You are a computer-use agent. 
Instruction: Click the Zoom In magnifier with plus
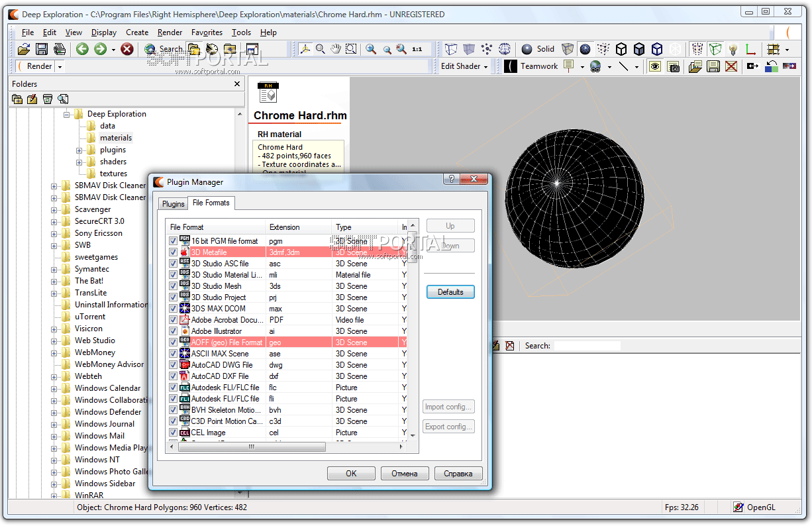click(x=371, y=49)
